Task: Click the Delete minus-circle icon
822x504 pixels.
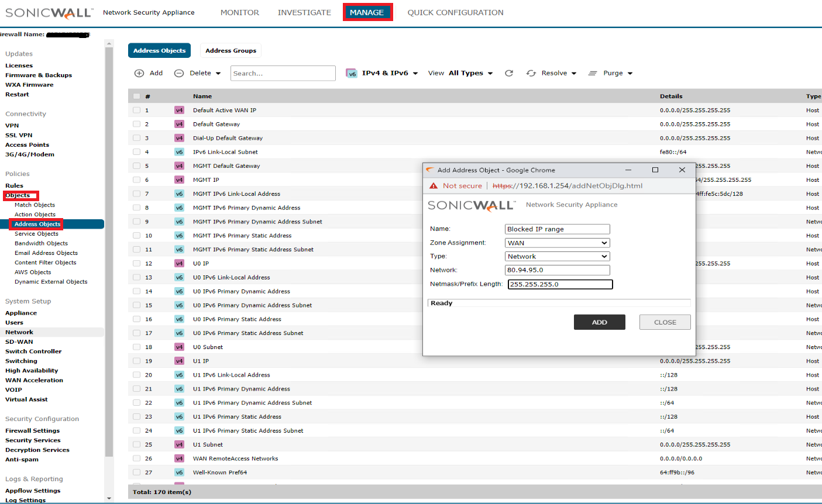Action: 179,73
